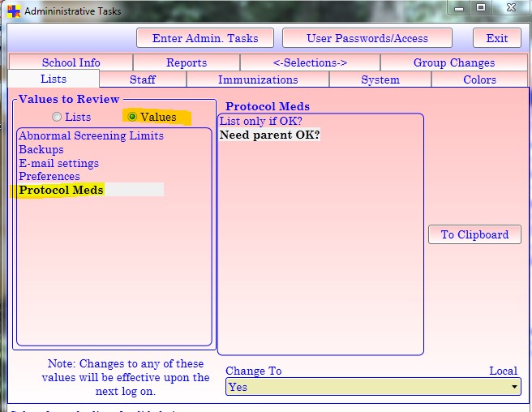Open the <-Selections-> tab

[310, 62]
